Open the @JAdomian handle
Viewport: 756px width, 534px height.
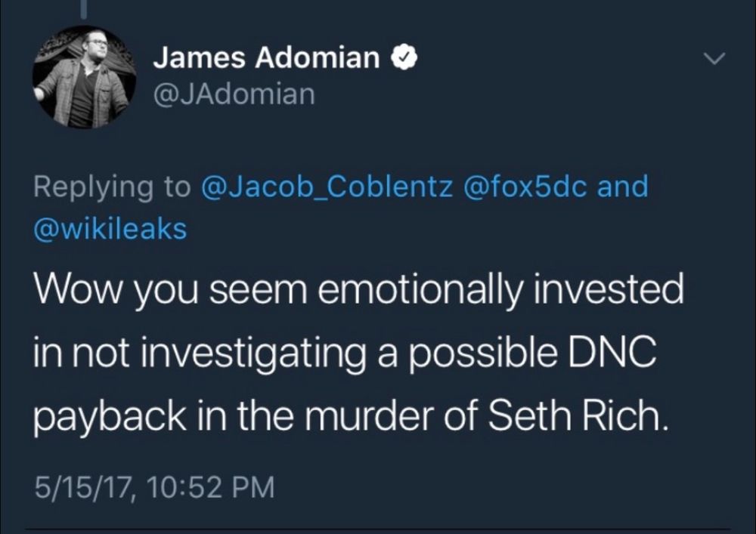[233, 95]
